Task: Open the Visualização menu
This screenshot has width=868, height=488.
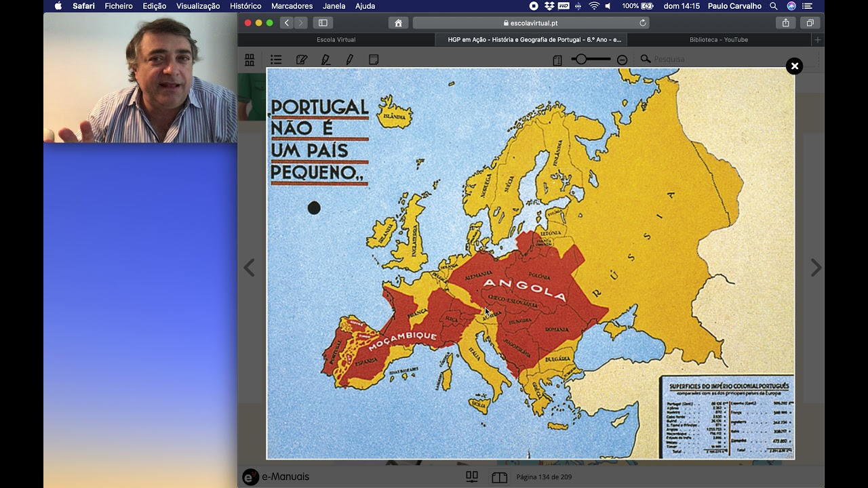Action: click(x=198, y=6)
